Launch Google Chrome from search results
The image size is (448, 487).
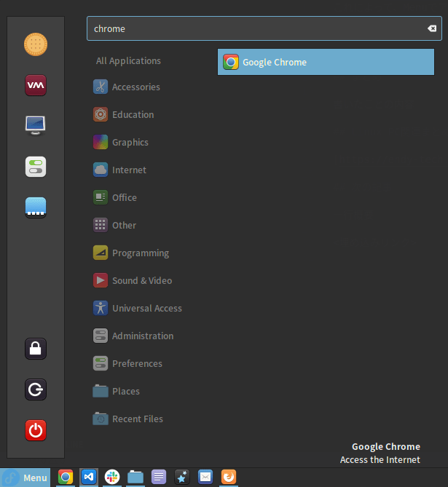pyautogui.click(x=326, y=62)
